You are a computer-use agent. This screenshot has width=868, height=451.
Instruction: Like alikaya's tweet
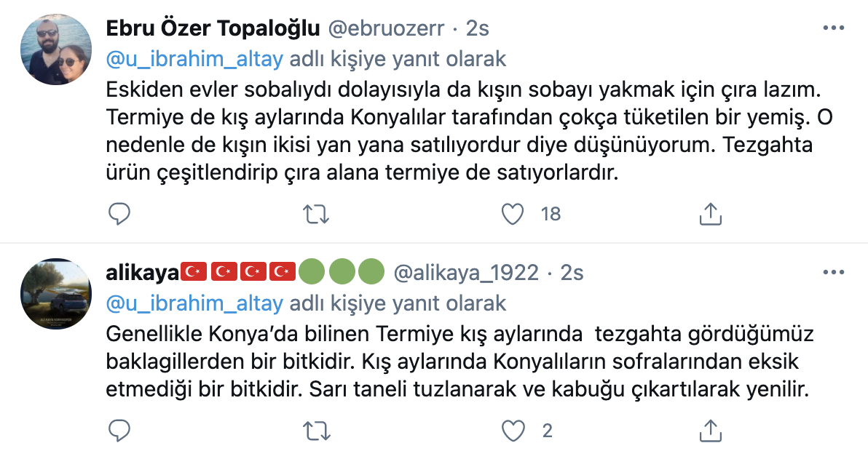point(512,431)
